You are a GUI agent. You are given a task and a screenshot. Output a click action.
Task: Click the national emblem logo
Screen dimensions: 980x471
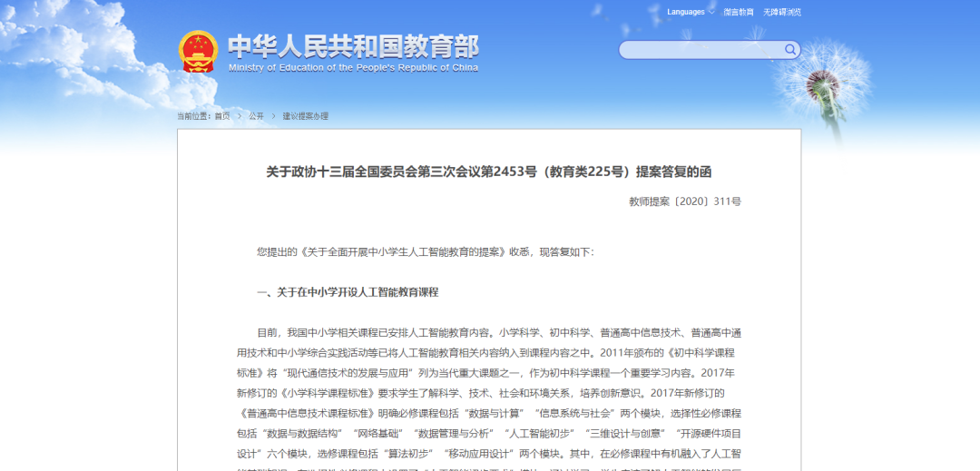point(198,52)
